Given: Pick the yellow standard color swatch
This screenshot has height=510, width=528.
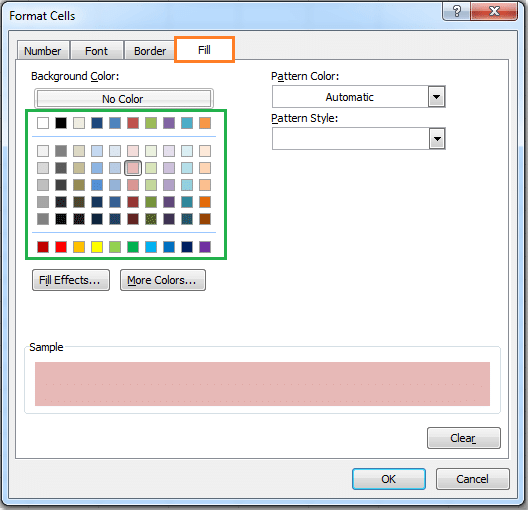Looking at the screenshot, I should coord(97,247).
